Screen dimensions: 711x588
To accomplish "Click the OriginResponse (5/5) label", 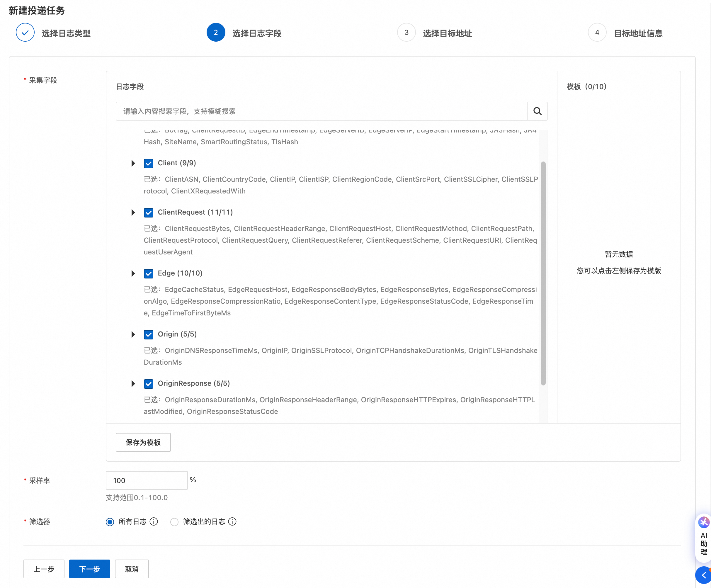I will click(194, 383).
